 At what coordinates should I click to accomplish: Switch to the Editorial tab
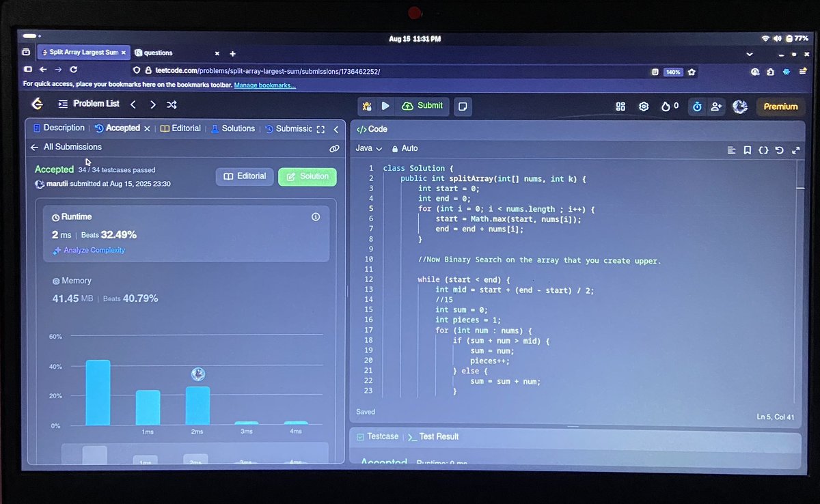[x=181, y=128]
